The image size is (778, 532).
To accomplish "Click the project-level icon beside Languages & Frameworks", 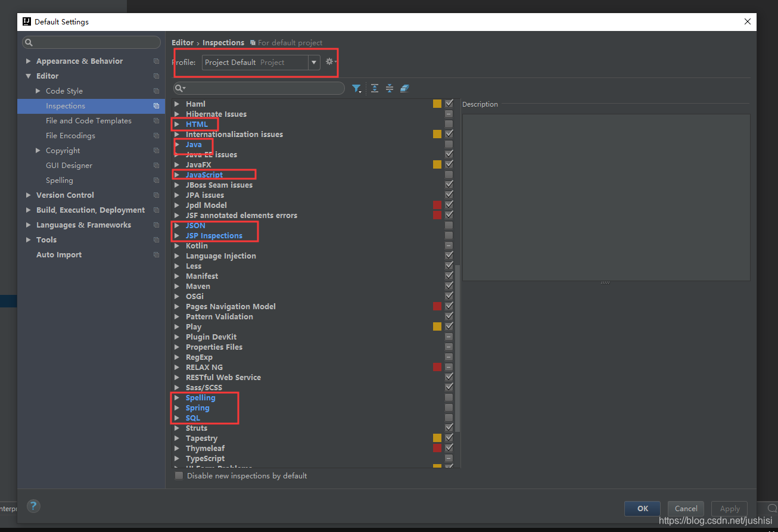I will (x=156, y=225).
